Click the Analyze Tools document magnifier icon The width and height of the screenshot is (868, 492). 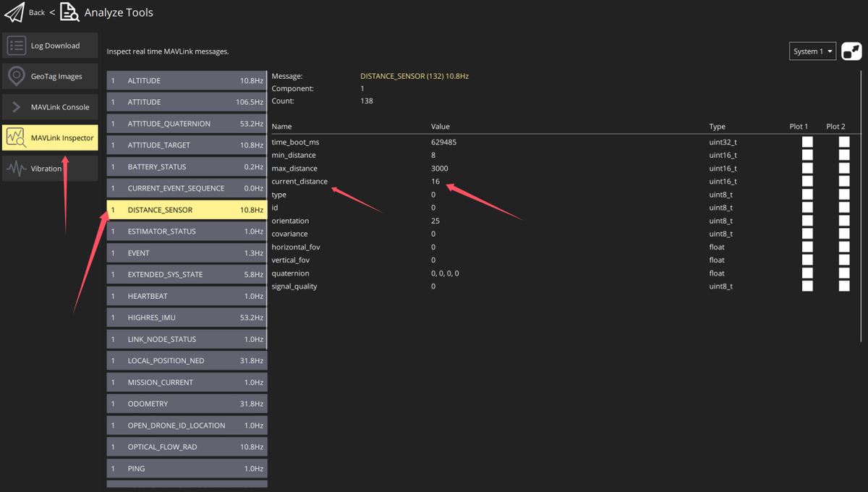pos(69,12)
